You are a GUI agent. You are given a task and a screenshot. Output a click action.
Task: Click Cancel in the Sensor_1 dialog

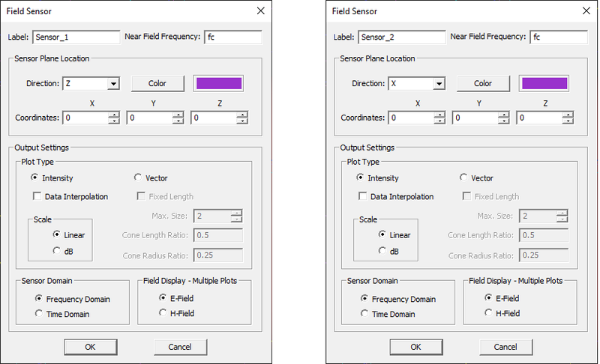click(x=180, y=347)
